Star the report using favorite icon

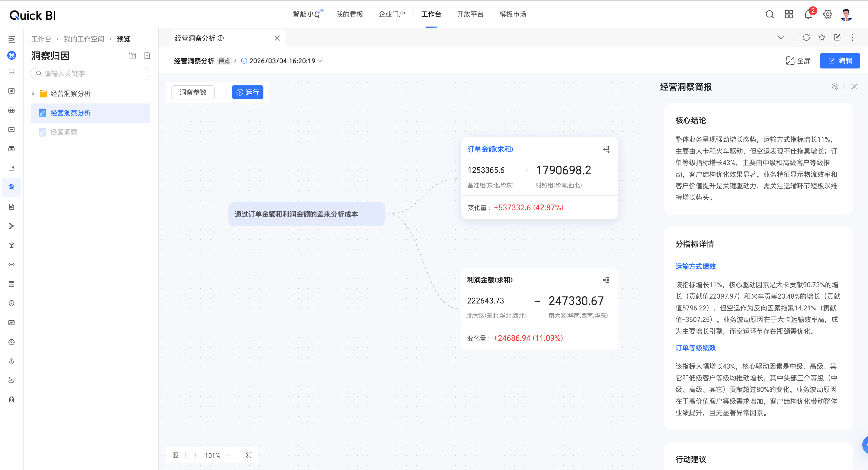click(x=822, y=37)
